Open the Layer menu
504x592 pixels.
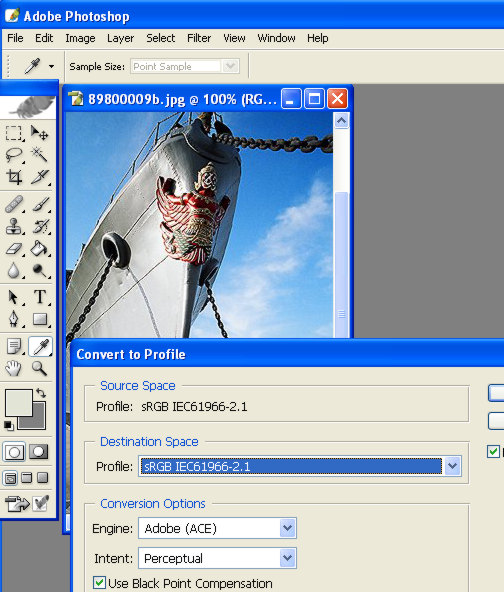point(120,38)
